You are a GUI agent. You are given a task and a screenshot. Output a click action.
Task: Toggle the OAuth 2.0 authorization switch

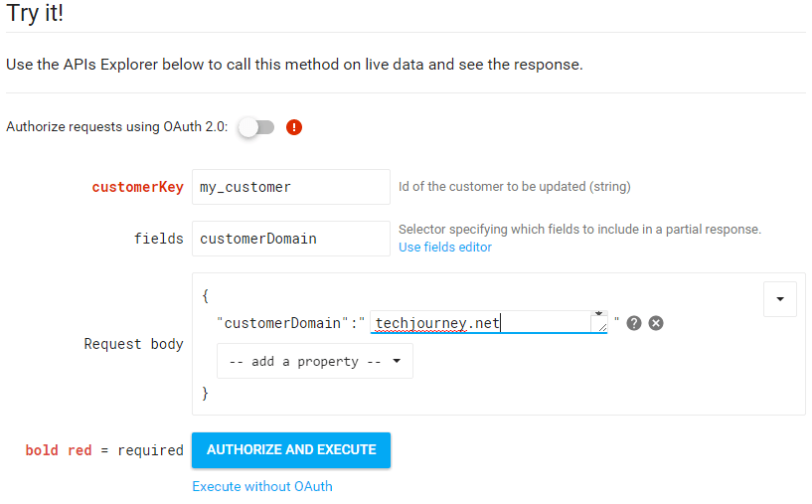(256, 127)
